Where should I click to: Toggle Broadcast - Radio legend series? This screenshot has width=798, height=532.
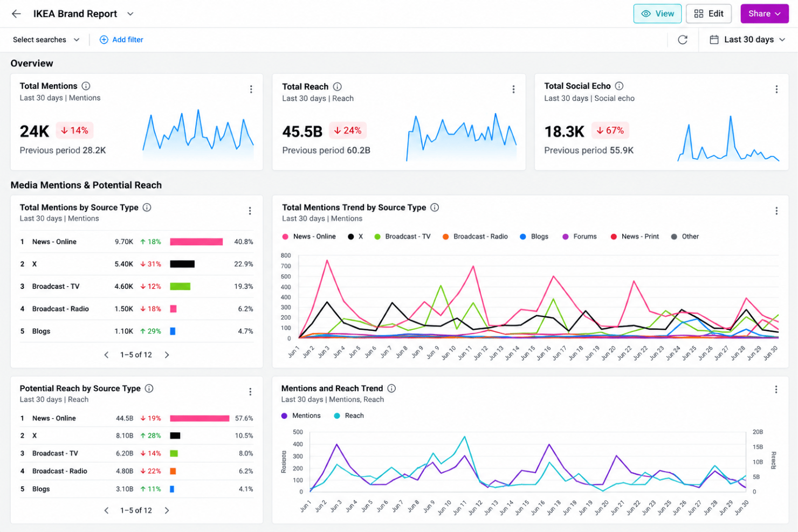(475, 237)
